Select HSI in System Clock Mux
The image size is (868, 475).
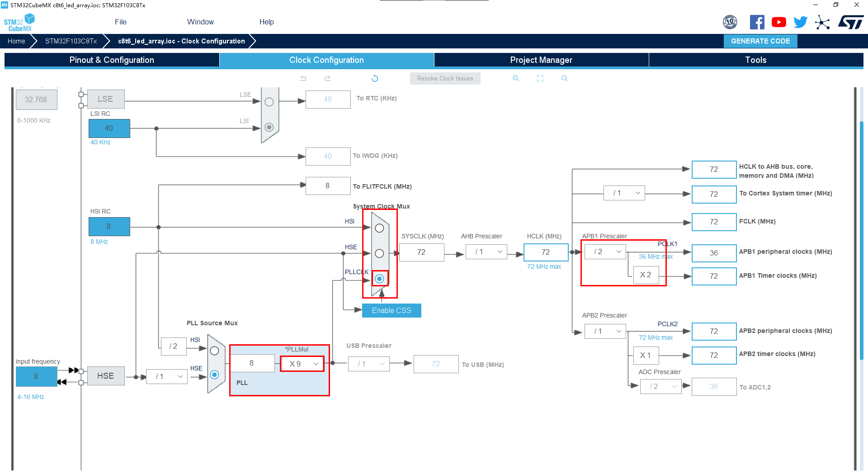pyautogui.click(x=380, y=228)
